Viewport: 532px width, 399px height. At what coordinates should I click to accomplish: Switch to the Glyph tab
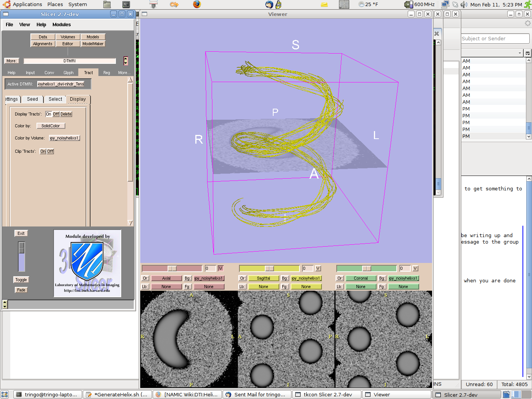68,73
